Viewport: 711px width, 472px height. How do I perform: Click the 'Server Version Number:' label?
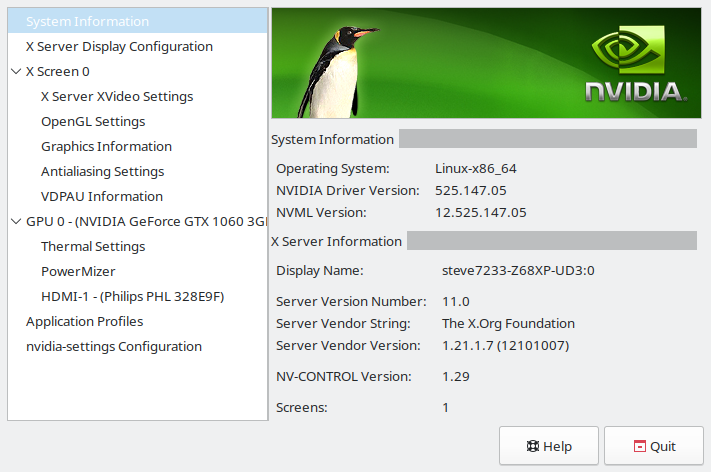(351, 302)
